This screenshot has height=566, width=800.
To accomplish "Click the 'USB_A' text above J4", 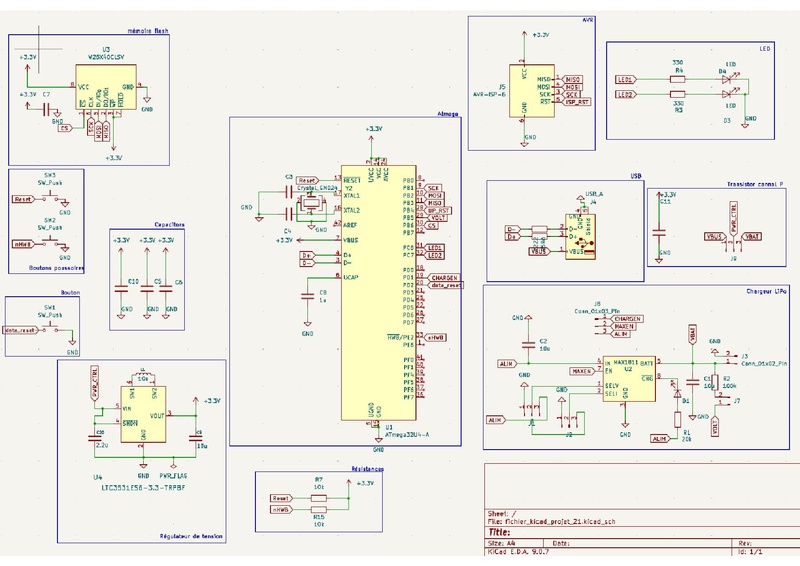I will pyautogui.click(x=594, y=194).
